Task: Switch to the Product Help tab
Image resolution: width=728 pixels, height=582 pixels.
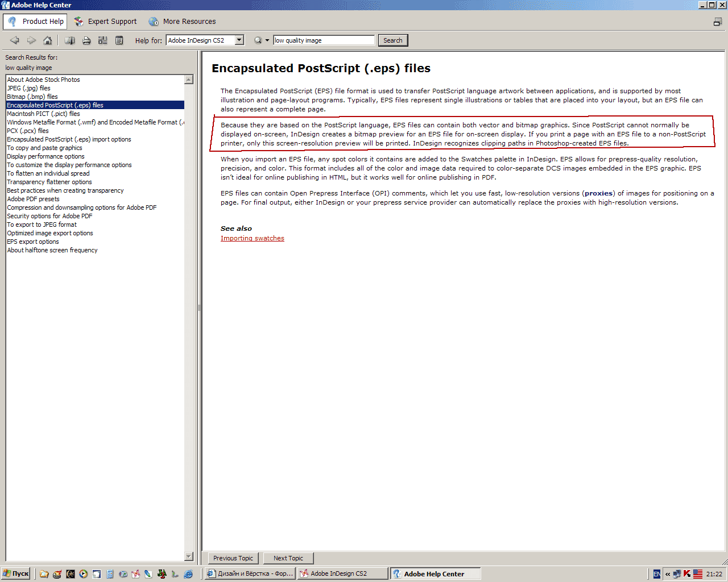Action: coord(35,22)
